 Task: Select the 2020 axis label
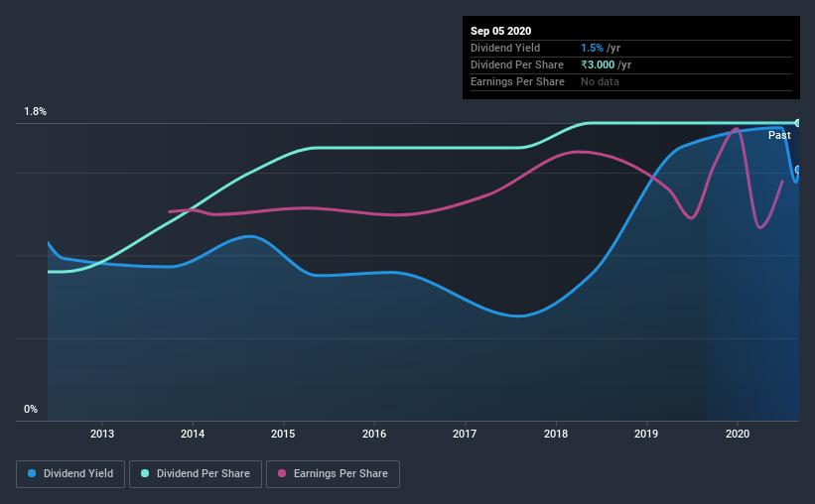[x=738, y=434]
